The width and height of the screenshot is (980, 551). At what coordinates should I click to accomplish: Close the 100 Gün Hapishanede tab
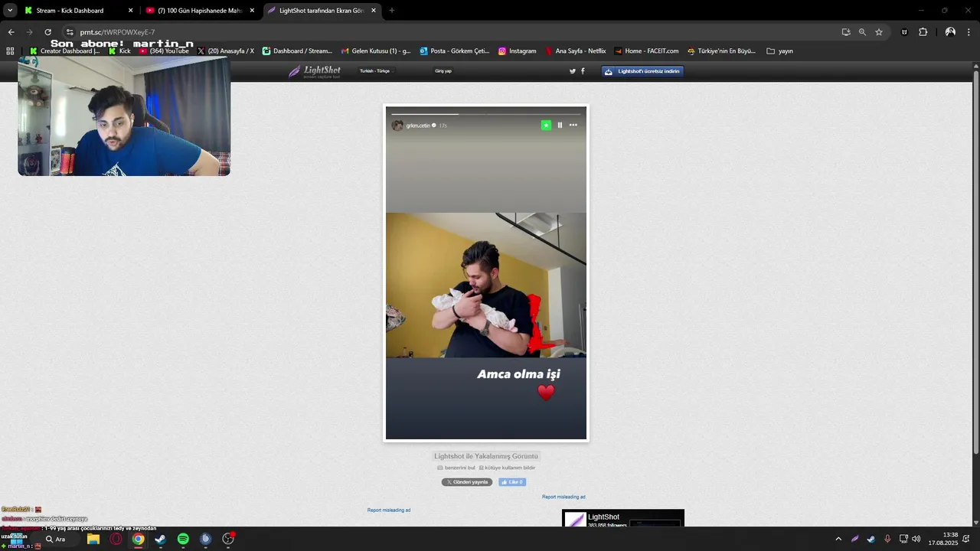(252, 11)
